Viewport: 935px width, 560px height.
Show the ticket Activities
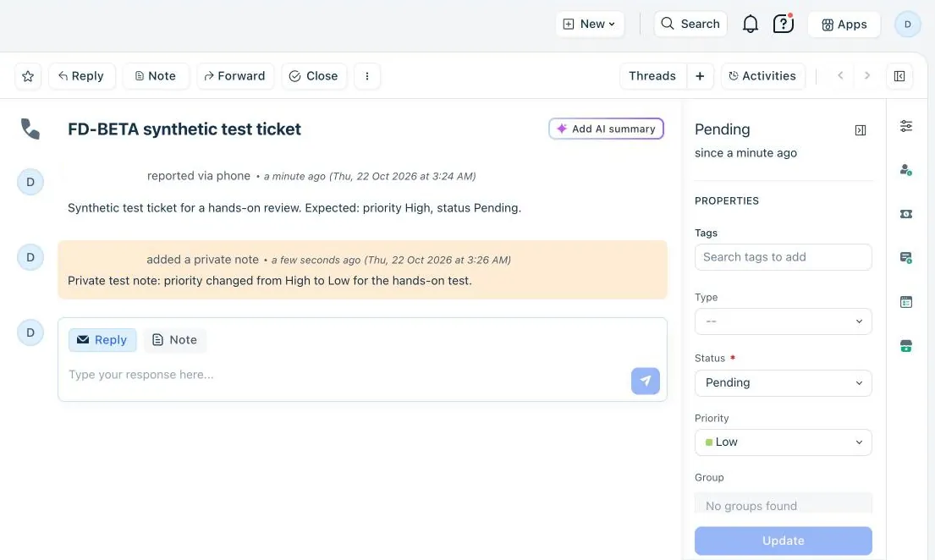(x=762, y=76)
